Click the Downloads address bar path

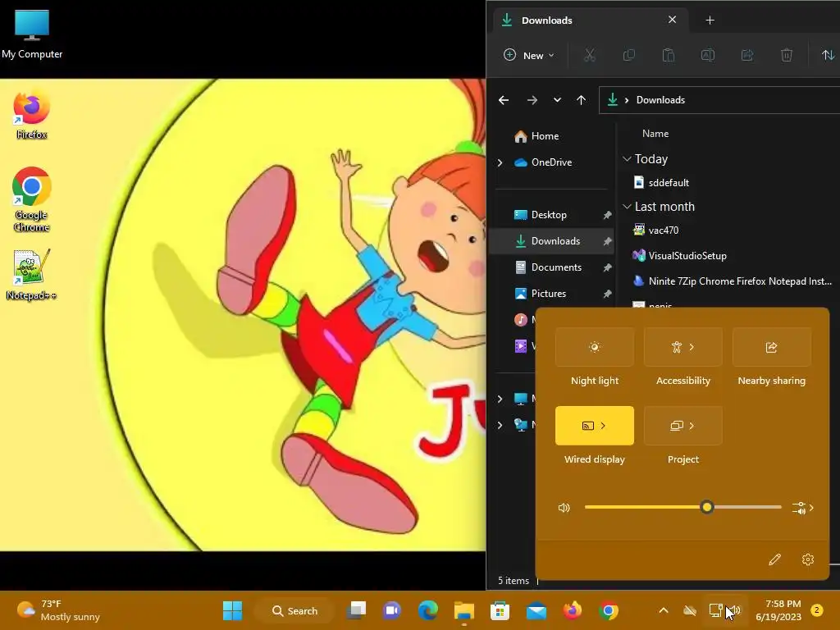[660, 100]
